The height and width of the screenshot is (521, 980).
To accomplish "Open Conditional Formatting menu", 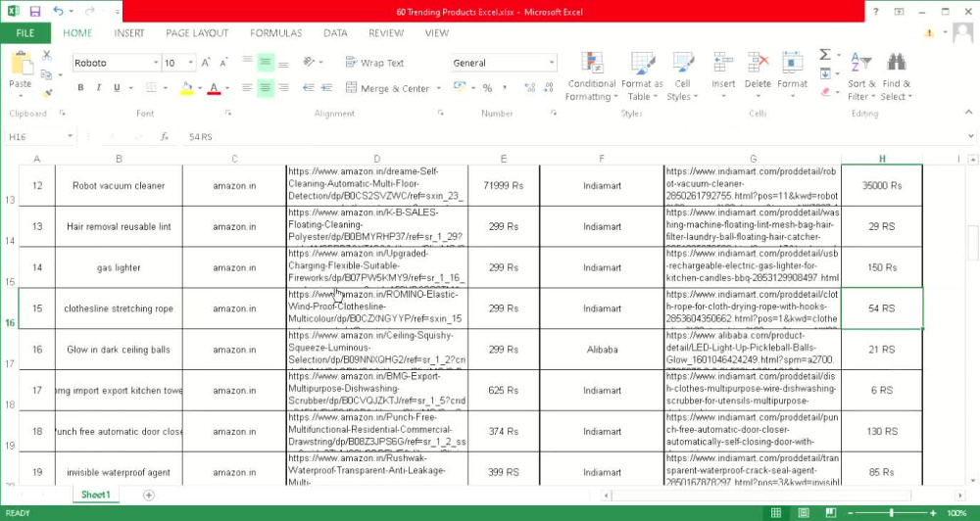I will tap(591, 76).
